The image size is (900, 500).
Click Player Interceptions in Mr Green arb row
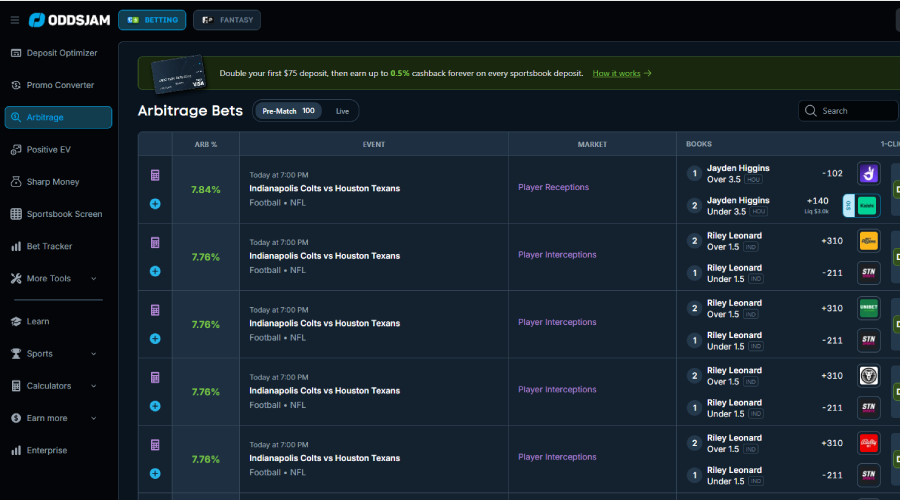pos(557,255)
